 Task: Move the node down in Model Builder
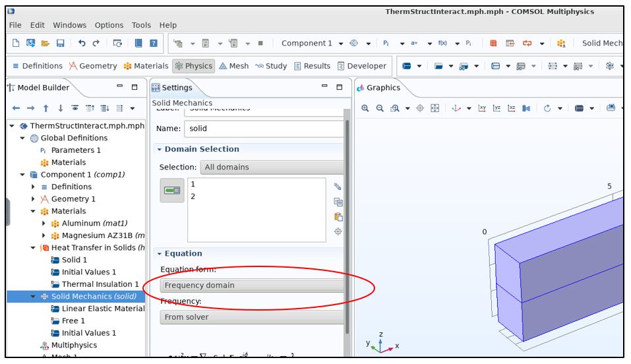pos(61,108)
